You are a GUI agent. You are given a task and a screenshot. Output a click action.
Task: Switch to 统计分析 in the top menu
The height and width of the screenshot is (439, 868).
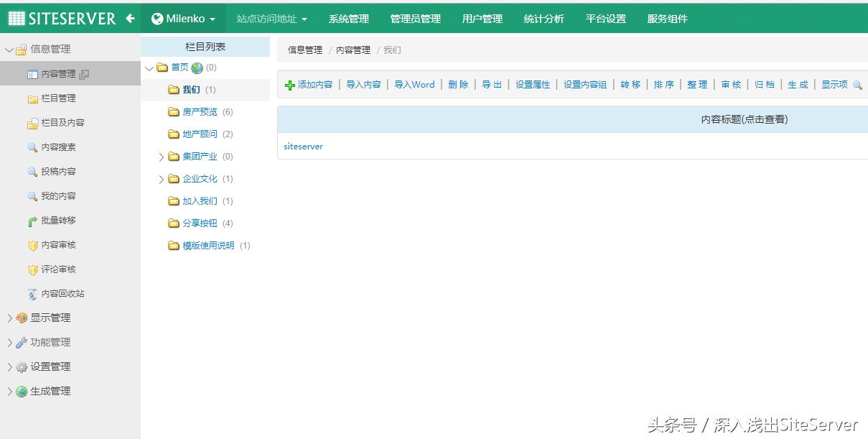543,19
